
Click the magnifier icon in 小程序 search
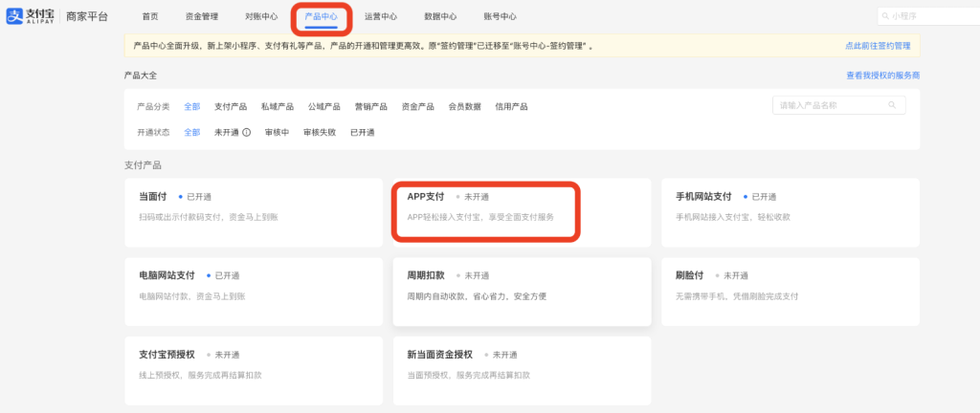(884, 16)
